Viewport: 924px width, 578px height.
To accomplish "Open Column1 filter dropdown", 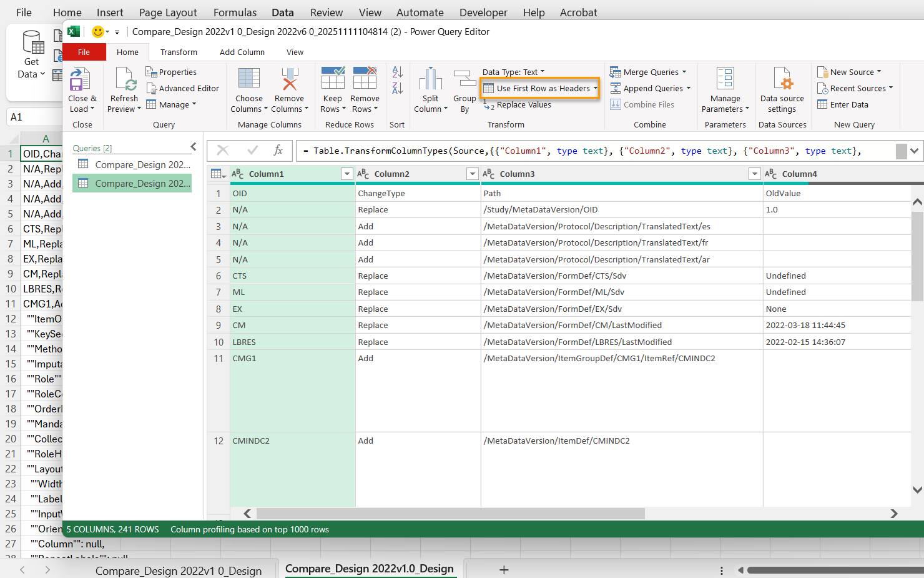I will (x=347, y=174).
